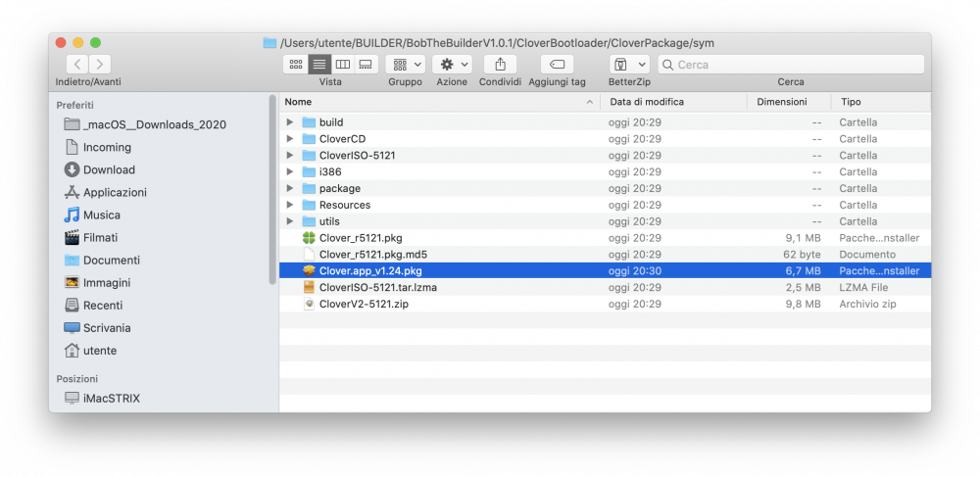This screenshot has width=980, height=477.
Task: Open Scrivania in the sidebar
Action: click(98, 328)
